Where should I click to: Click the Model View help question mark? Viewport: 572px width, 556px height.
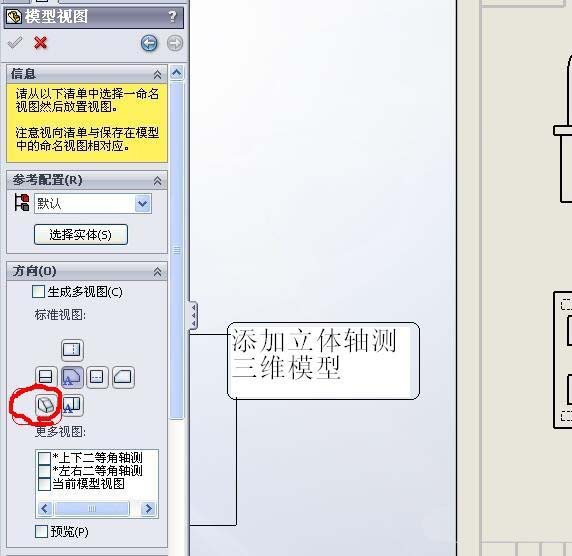[x=172, y=16]
